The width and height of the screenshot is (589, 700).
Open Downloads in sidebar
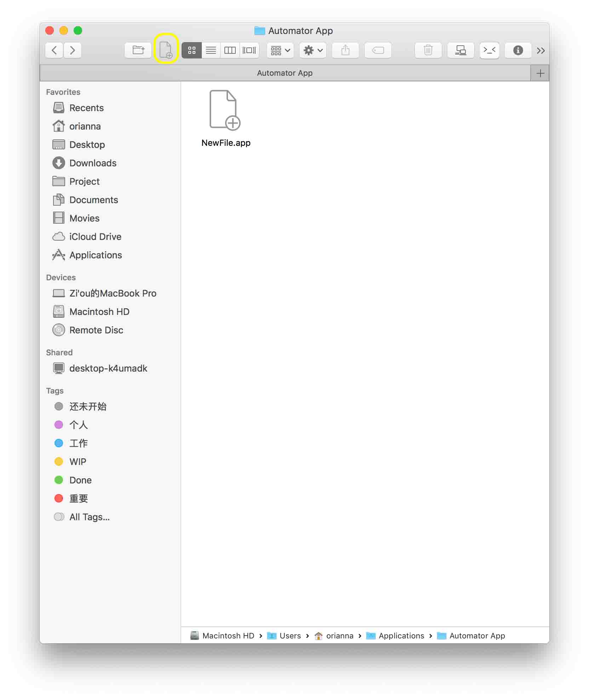[x=93, y=163]
